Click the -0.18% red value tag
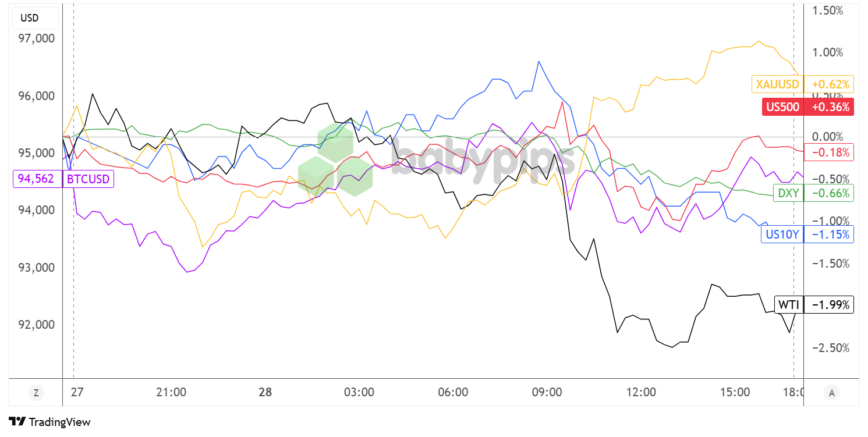Viewport: 868px width, 437px height. pyautogui.click(x=828, y=153)
